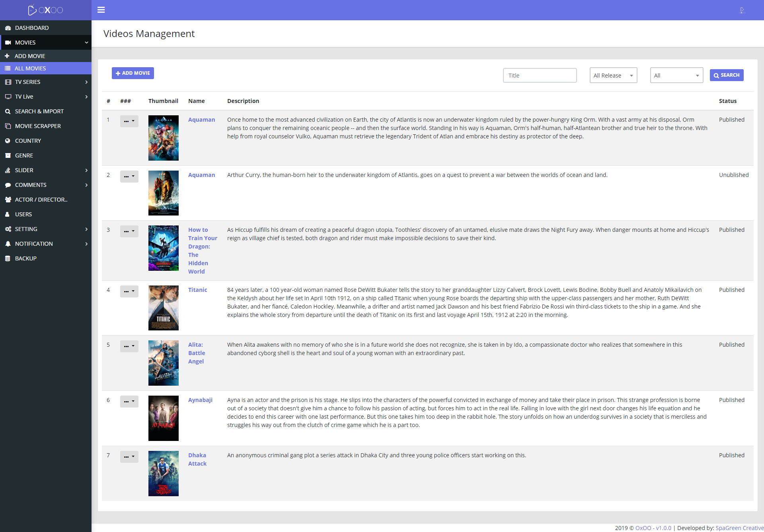Click the hamburger menu to collapse the sidebar
Viewport: 764px width, 532px height.
point(101,10)
